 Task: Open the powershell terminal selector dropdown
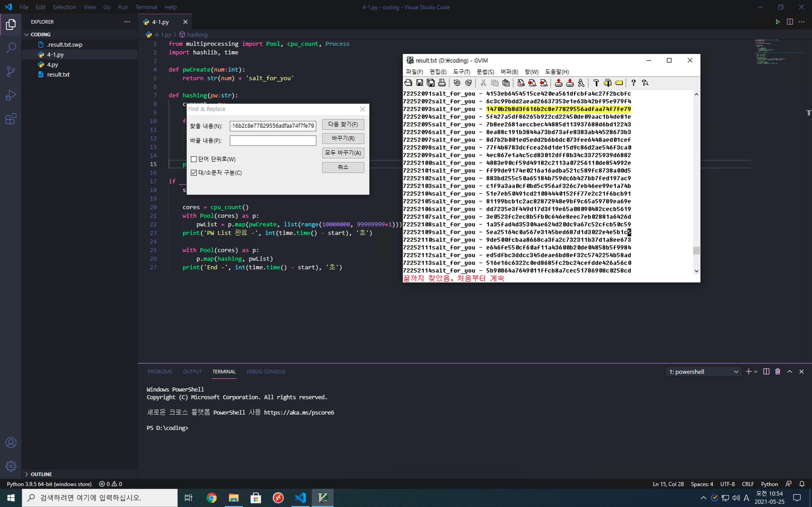[703, 371]
